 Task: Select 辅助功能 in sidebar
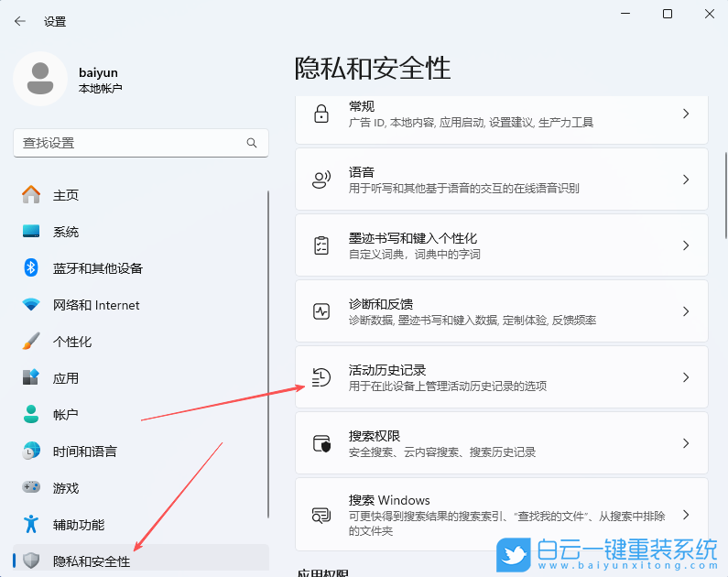pos(141,525)
